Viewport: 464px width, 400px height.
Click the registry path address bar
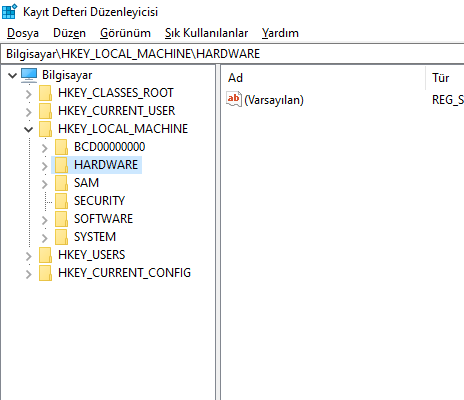232,54
